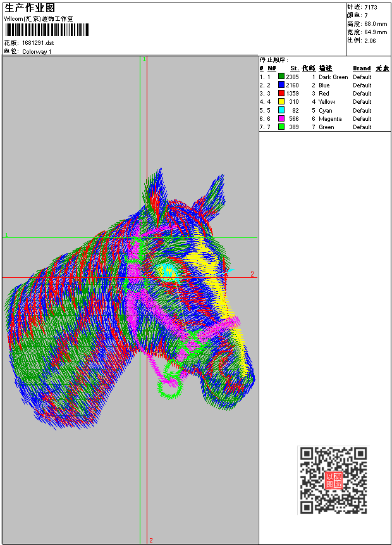This screenshot has height=545, width=392.
Task: Select the Cyan color swatch
Action: (281, 110)
